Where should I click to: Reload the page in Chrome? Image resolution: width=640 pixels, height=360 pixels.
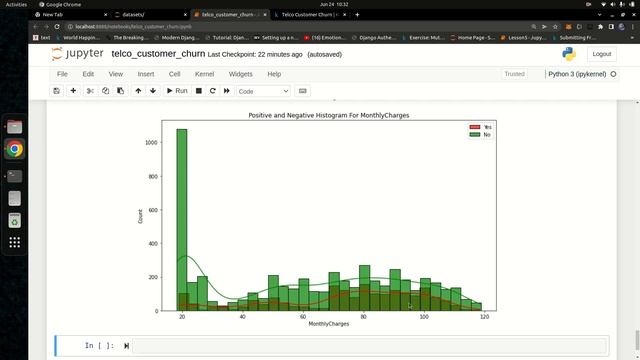[57, 27]
